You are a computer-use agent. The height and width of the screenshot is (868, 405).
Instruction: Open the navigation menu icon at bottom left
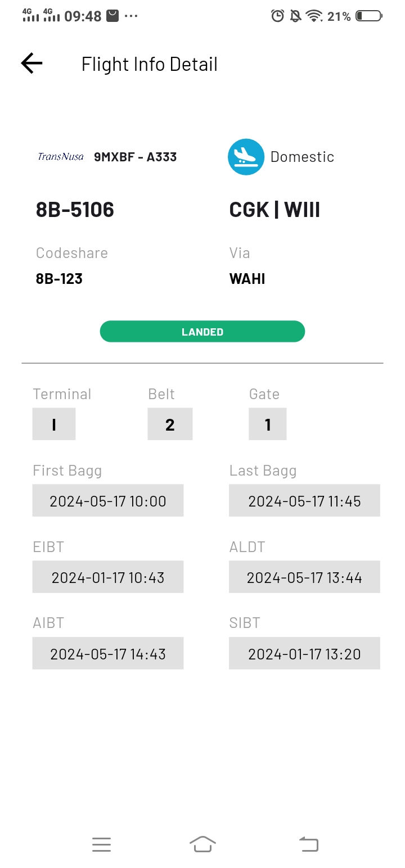tap(101, 844)
